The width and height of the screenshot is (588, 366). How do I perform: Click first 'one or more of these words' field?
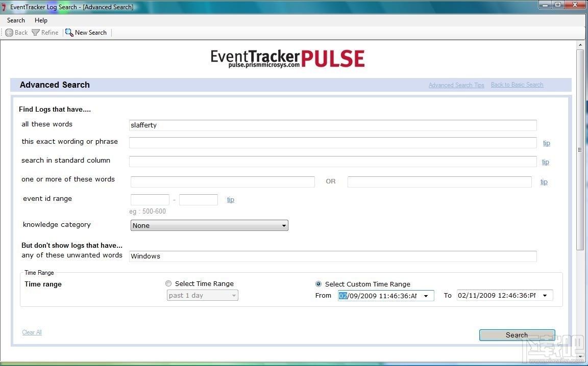[x=223, y=181]
